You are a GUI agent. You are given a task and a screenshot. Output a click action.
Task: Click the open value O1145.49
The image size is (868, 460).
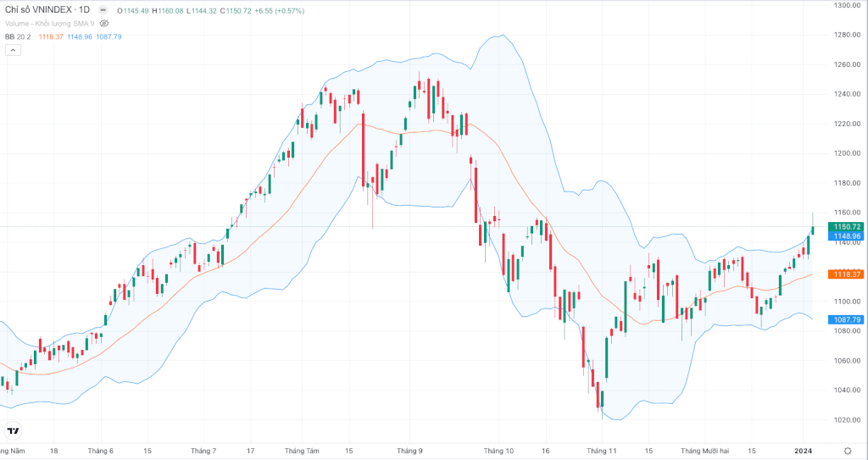pos(133,10)
